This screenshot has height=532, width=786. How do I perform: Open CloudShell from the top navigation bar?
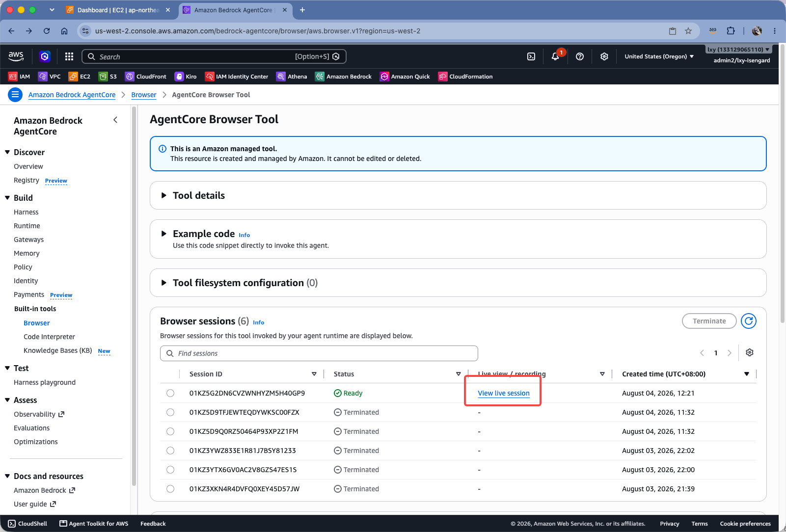pyautogui.click(x=531, y=56)
